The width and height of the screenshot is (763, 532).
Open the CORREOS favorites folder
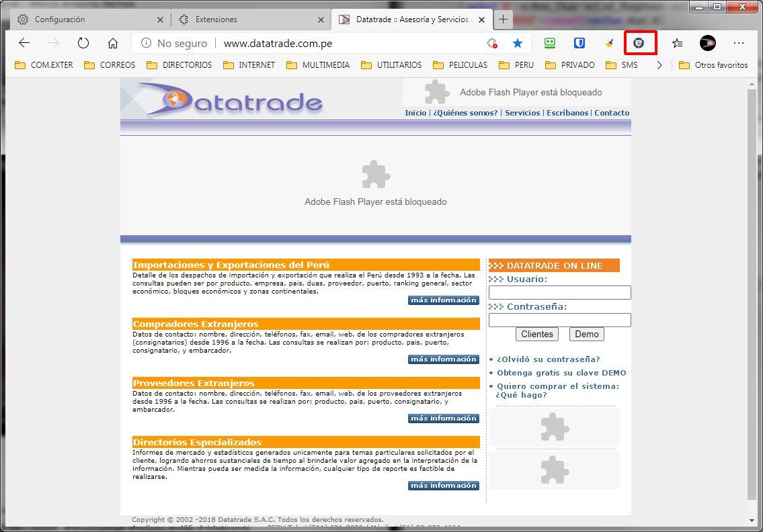click(110, 65)
